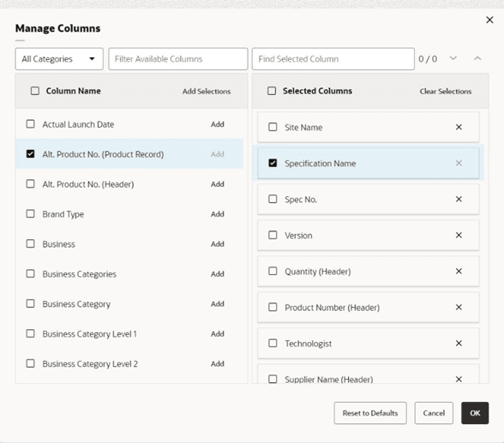Remove Supplier Name (Header) column
The height and width of the screenshot is (443, 504).
pyautogui.click(x=459, y=379)
